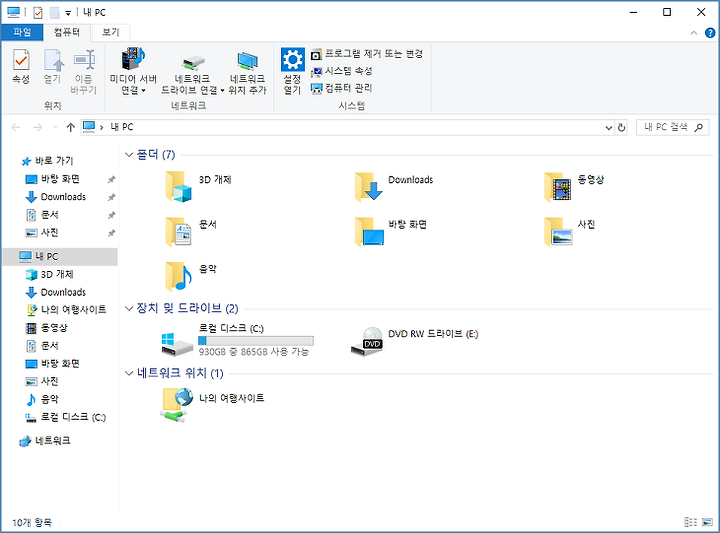Screen dimensions: 720x533
Task: Select 나의 여행사이트 network location in main pane
Action: coord(213,404)
